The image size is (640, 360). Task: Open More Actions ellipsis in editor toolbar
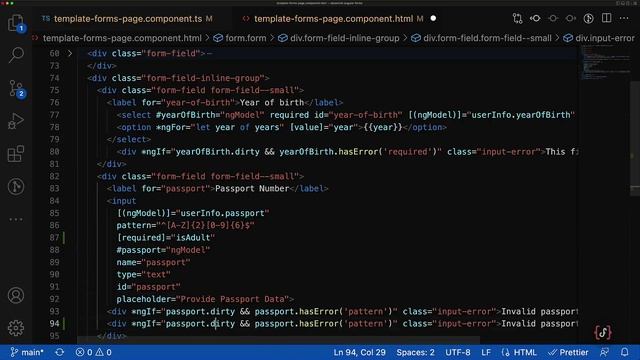click(624, 18)
